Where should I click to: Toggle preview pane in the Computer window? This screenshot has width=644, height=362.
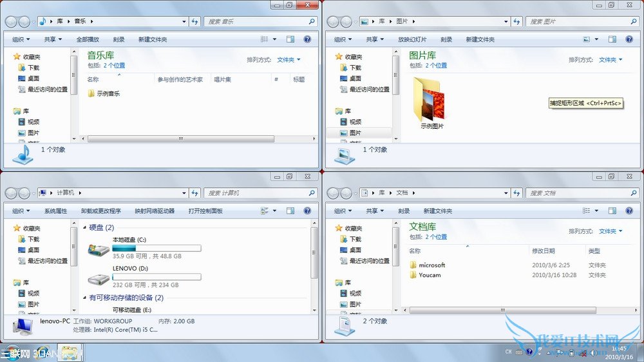pyautogui.click(x=290, y=211)
